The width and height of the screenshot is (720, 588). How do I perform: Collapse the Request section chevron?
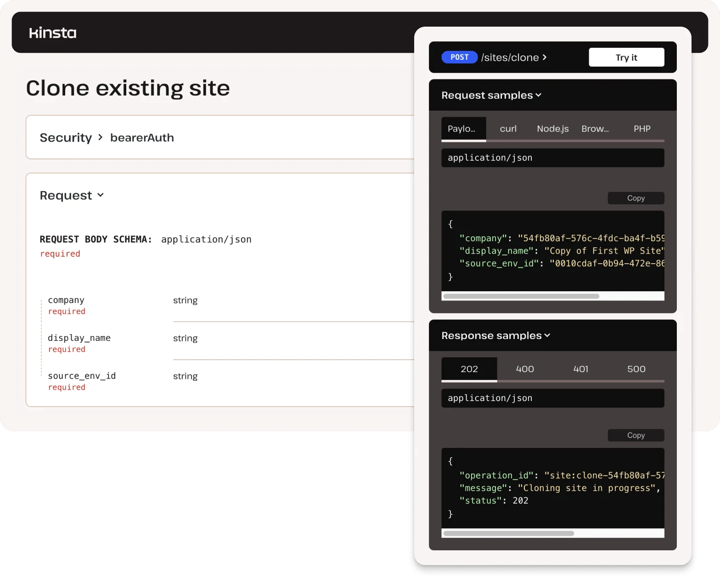[x=101, y=195]
